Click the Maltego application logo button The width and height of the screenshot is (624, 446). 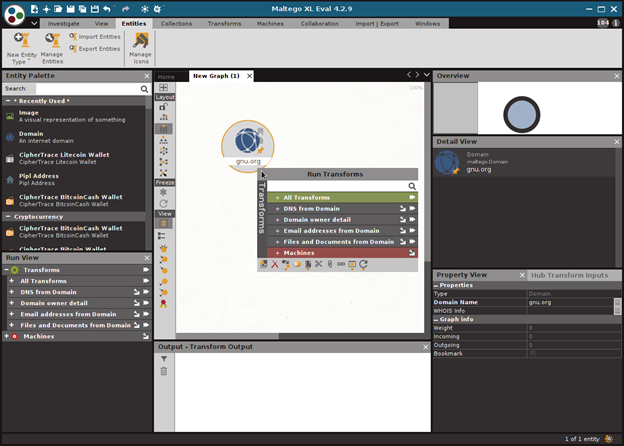click(x=14, y=15)
